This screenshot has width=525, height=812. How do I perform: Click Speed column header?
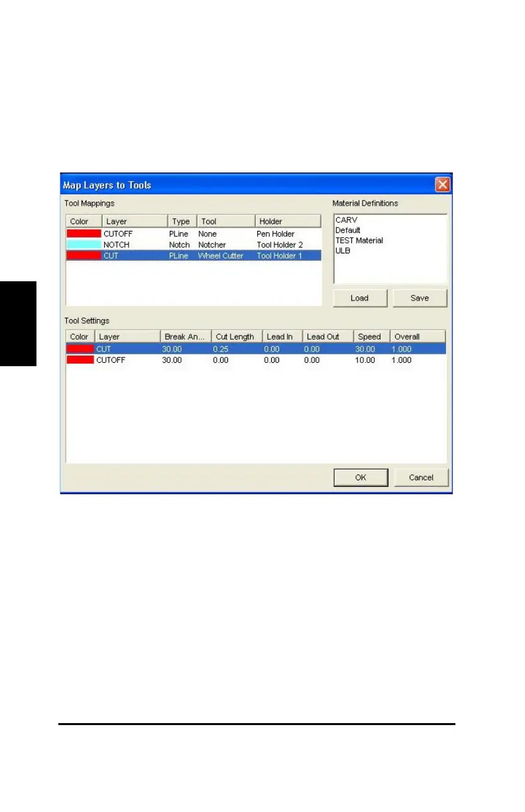pyautogui.click(x=371, y=337)
